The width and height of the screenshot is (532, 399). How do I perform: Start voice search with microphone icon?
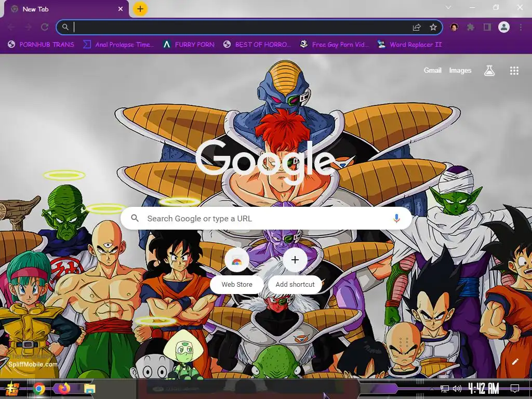pos(396,219)
